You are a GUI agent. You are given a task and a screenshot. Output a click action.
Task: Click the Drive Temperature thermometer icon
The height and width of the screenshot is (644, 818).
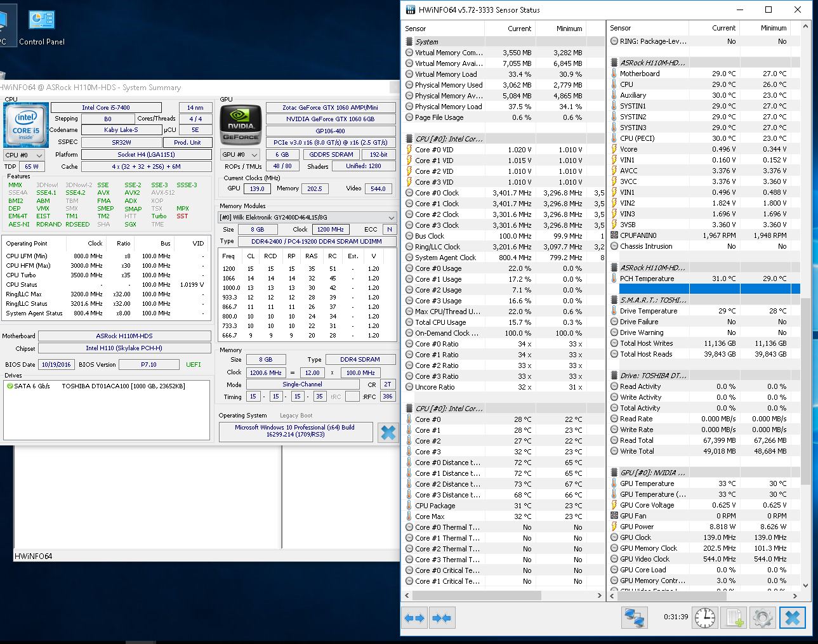(x=614, y=311)
